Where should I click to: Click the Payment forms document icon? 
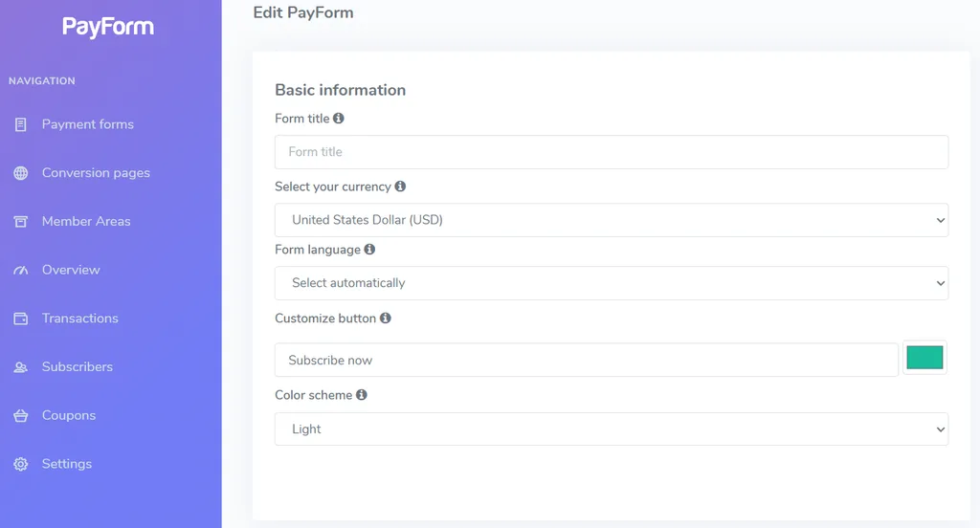click(x=21, y=124)
